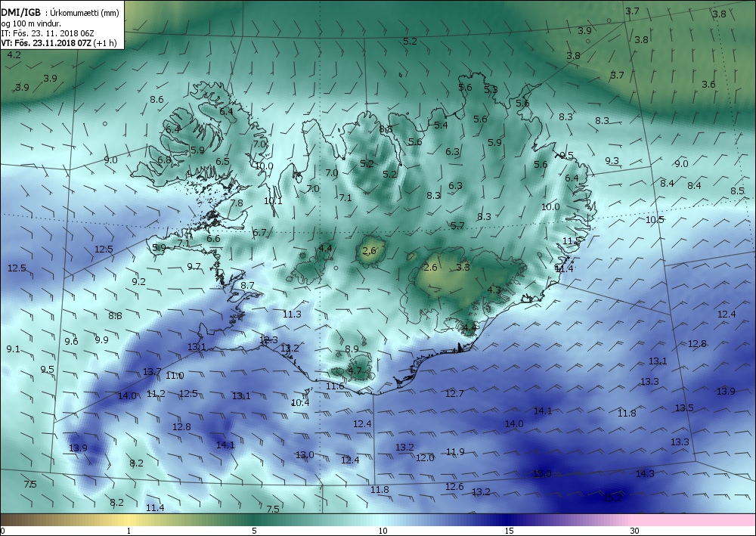Click the 11.0 value on the map

coord(175,376)
